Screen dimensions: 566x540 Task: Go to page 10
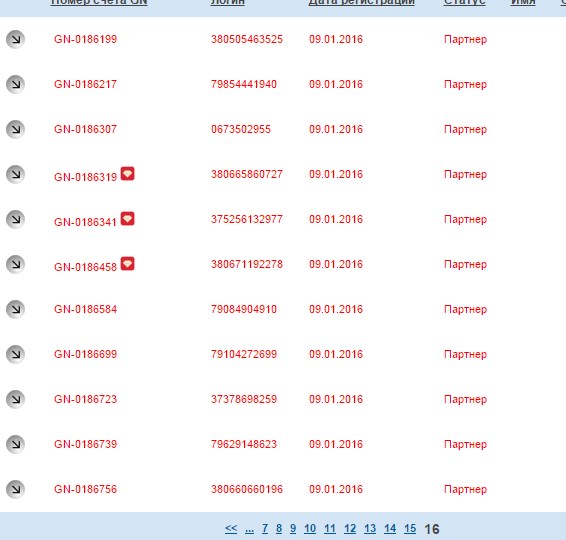(310, 529)
